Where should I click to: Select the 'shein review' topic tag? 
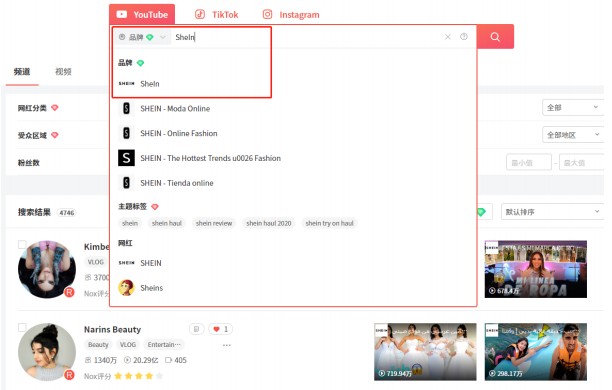(x=214, y=223)
